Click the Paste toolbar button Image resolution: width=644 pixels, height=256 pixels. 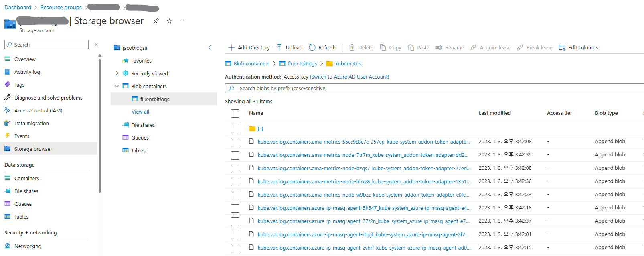[418, 47]
